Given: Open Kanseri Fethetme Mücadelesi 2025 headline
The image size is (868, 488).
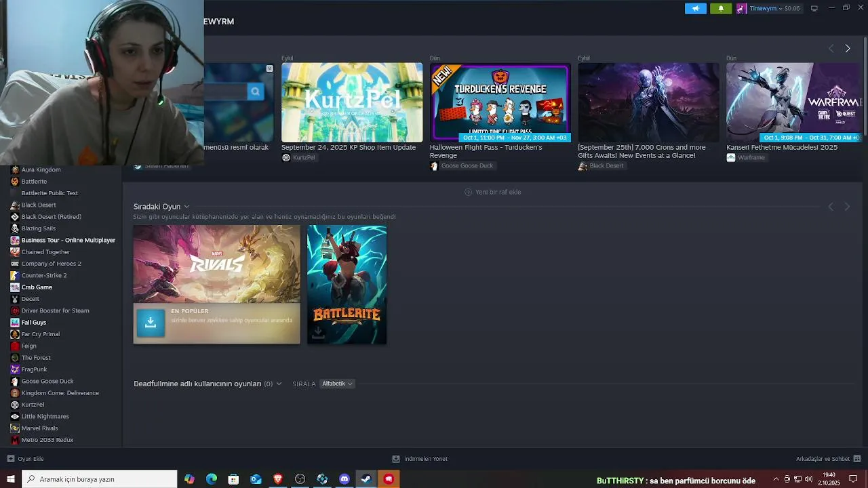Looking at the screenshot, I should coord(782,147).
